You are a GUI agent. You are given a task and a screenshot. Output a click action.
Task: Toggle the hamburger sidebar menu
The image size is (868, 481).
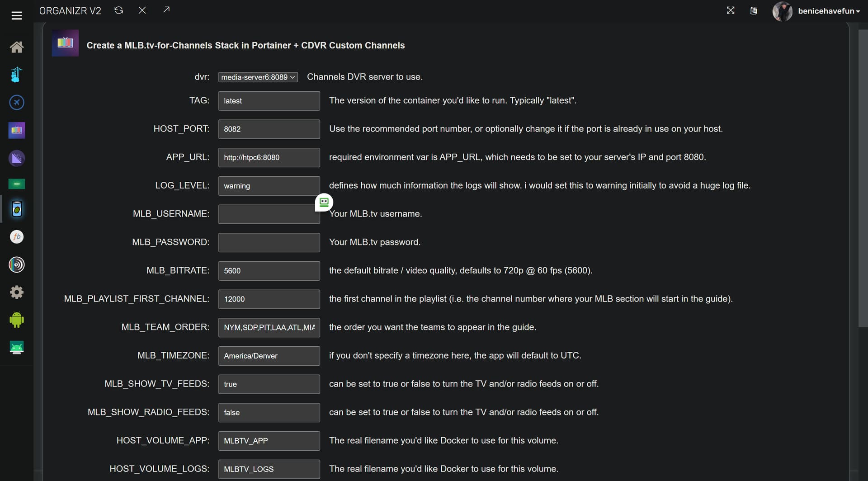point(17,16)
